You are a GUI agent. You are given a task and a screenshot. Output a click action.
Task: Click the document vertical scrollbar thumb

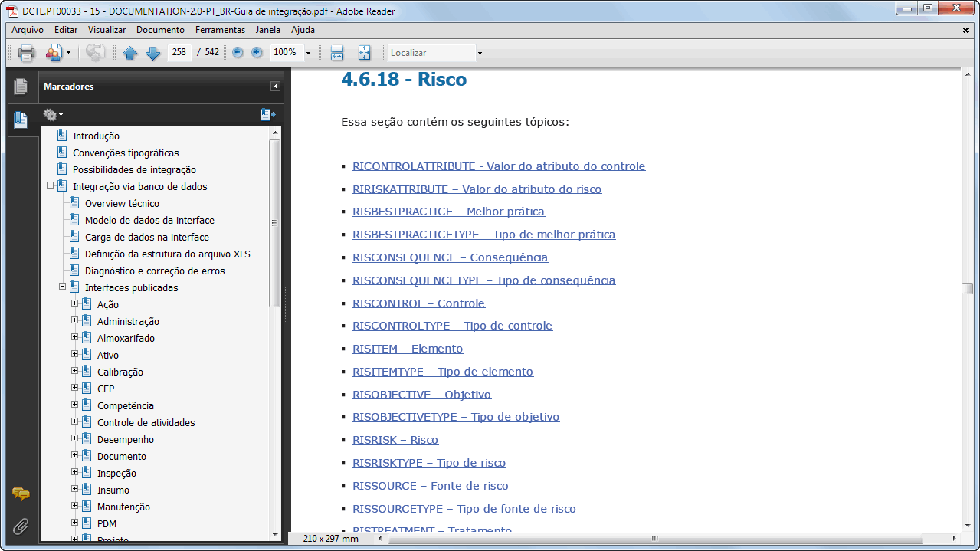968,288
